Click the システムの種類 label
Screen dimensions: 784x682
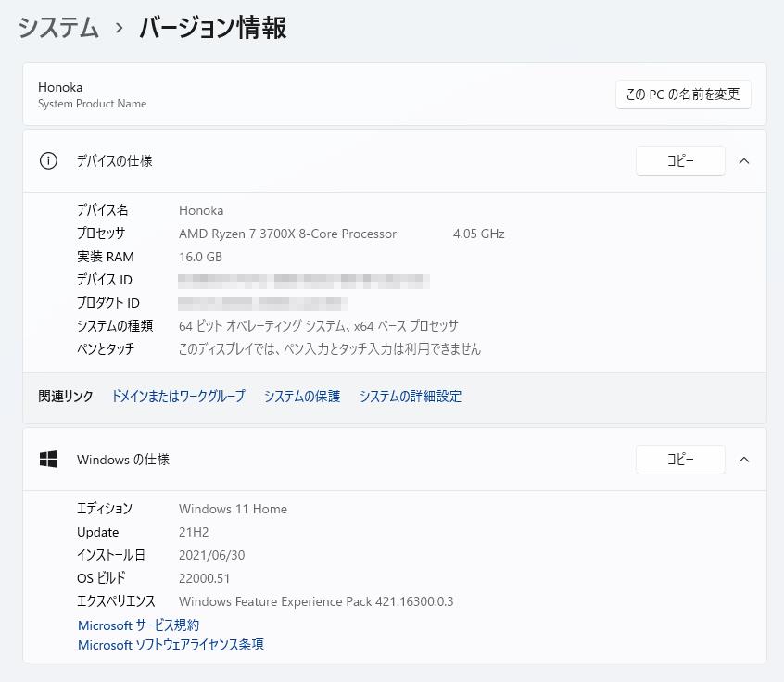coord(115,325)
